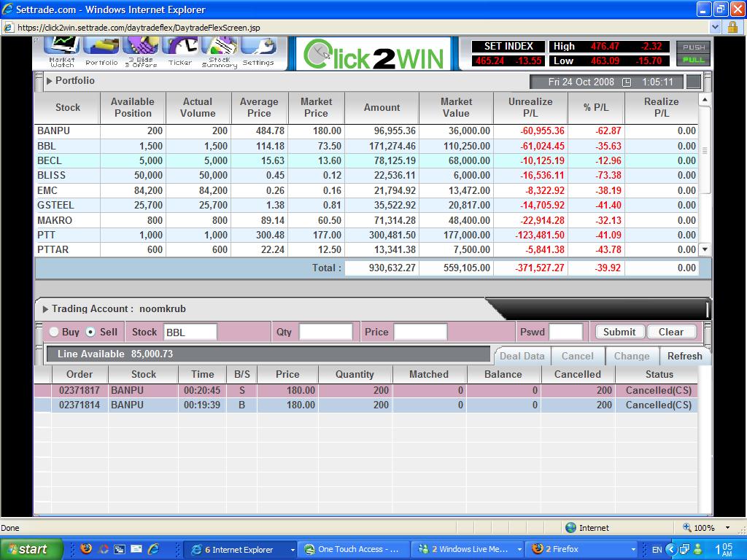Click the Change order tab
The width and height of the screenshot is (747, 560).
632,356
